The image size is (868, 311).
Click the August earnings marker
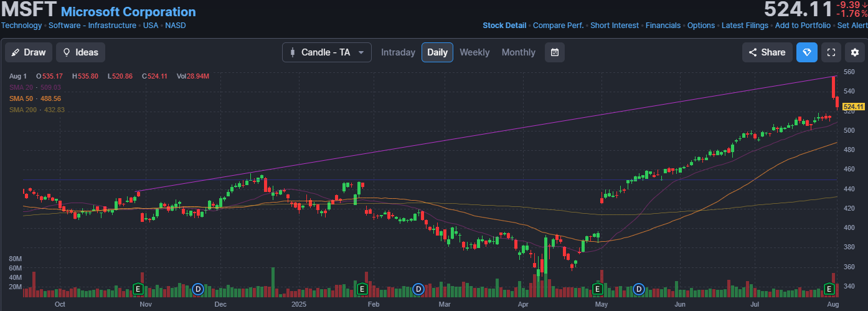click(829, 289)
